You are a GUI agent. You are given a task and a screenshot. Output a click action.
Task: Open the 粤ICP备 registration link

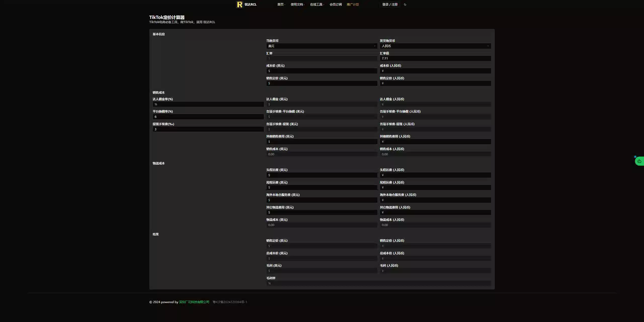(230, 302)
